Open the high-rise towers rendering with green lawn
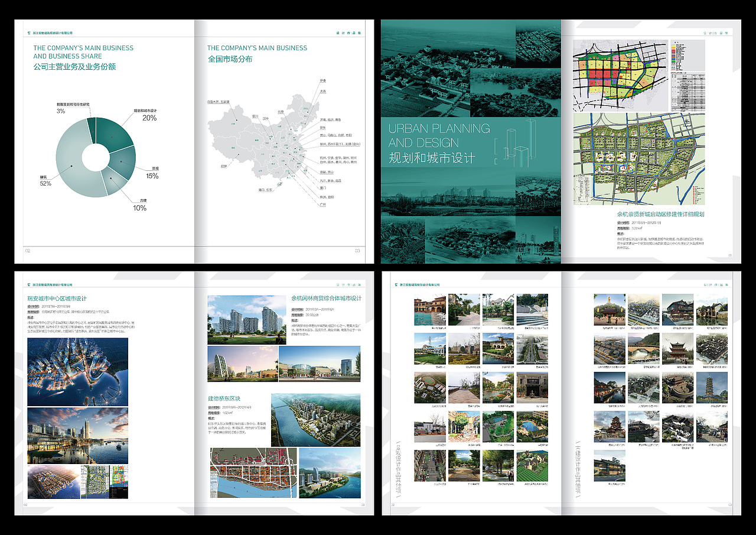756x535 pixels. (x=247, y=320)
